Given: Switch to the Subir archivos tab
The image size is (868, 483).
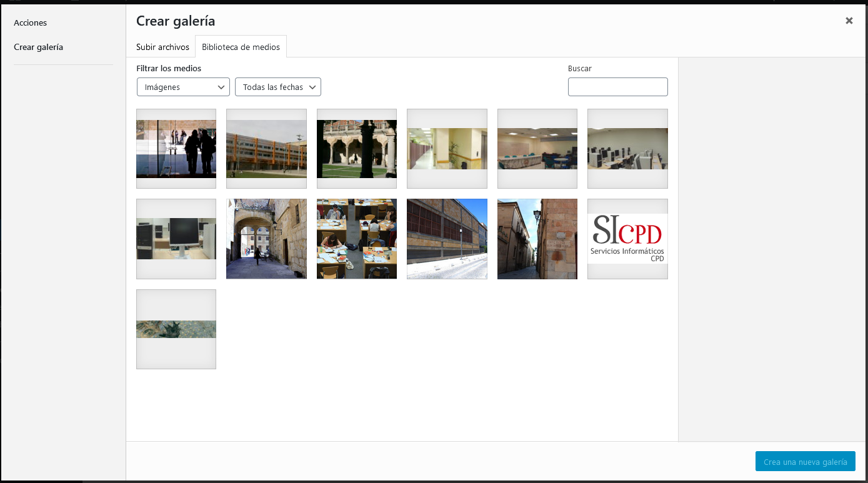Looking at the screenshot, I should [162, 47].
